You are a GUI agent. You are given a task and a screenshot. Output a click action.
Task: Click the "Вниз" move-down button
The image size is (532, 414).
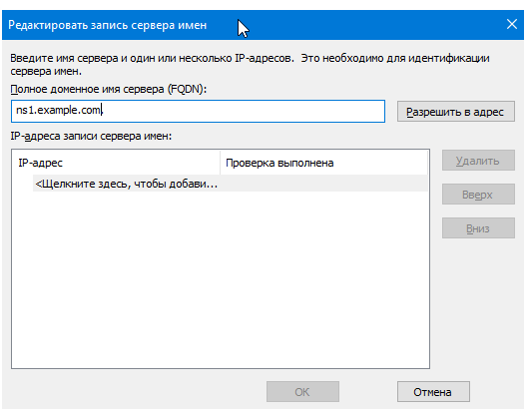(478, 228)
